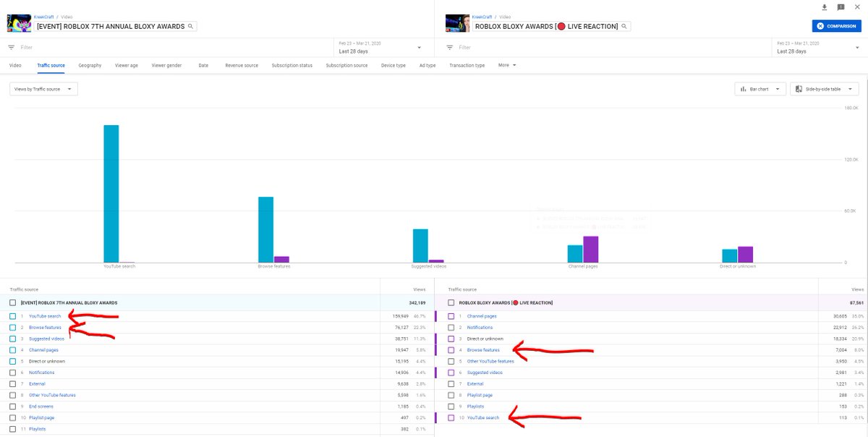The width and height of the screenshot is (868, 437).
Task: Select the Transaction type tab
Action: (x=467, y=65)
